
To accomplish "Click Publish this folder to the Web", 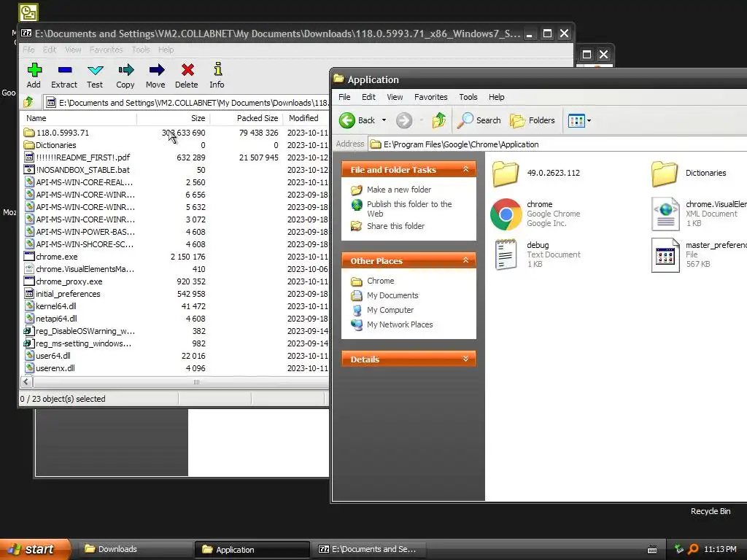I will tap(409, 209).
